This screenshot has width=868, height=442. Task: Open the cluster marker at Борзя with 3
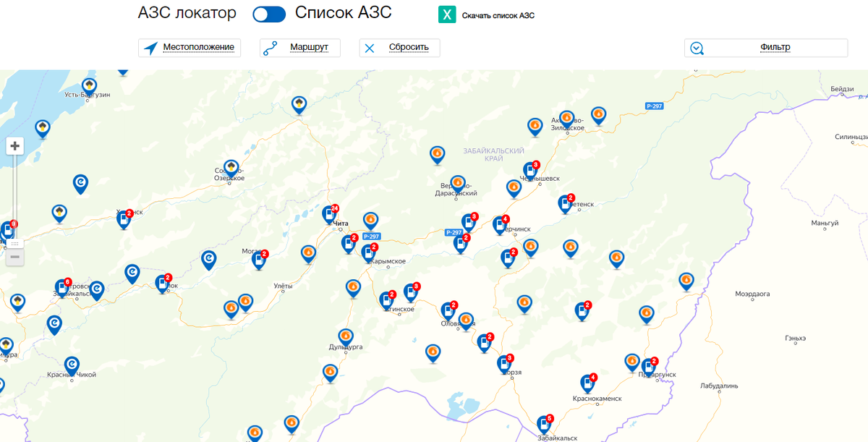(504, 365)
